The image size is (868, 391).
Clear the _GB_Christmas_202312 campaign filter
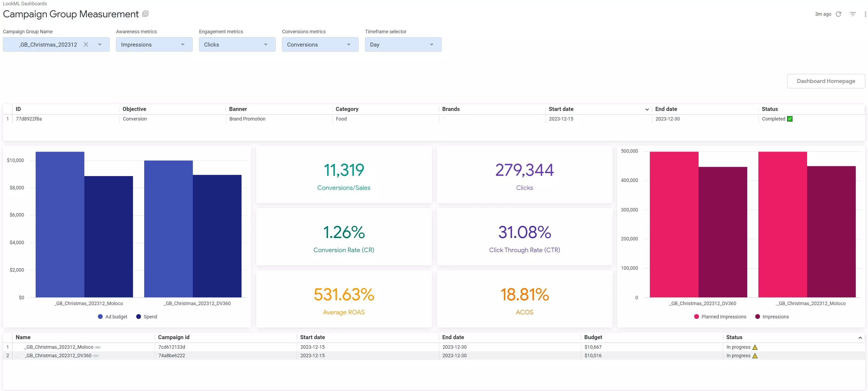(x=86, y=44)
